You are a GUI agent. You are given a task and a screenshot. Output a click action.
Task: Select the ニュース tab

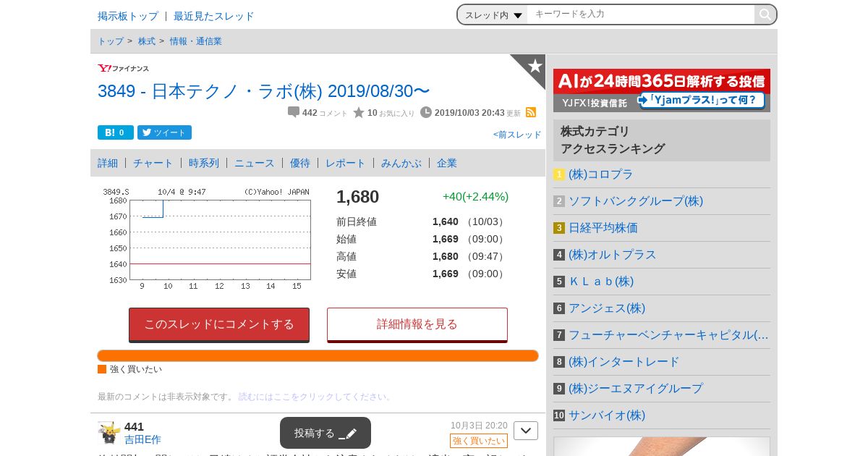[255, 163]
